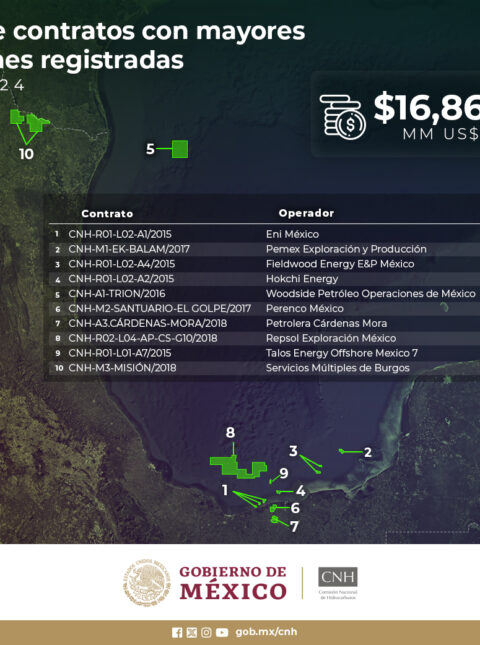This screenshot has height=645, width=480.
Task: Click Servicios Múltiples de Burgos operator
Action: click(338, 368)
